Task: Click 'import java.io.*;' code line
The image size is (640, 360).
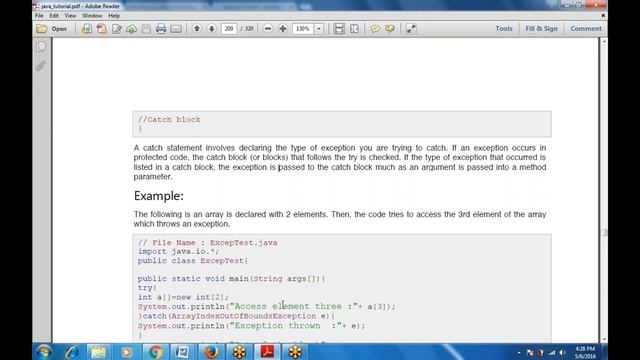Action: pos(178,251)
